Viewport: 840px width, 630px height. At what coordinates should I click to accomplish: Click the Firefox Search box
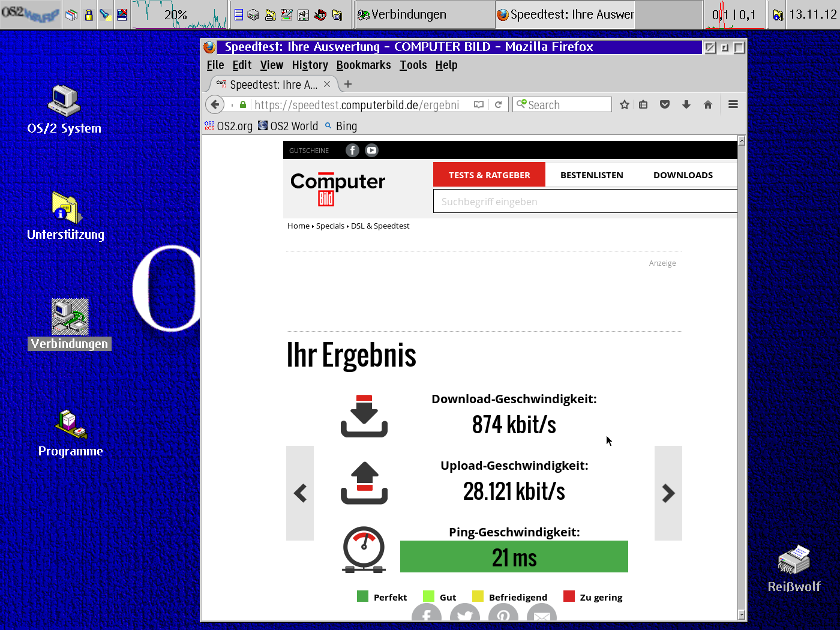click(562, 104)
